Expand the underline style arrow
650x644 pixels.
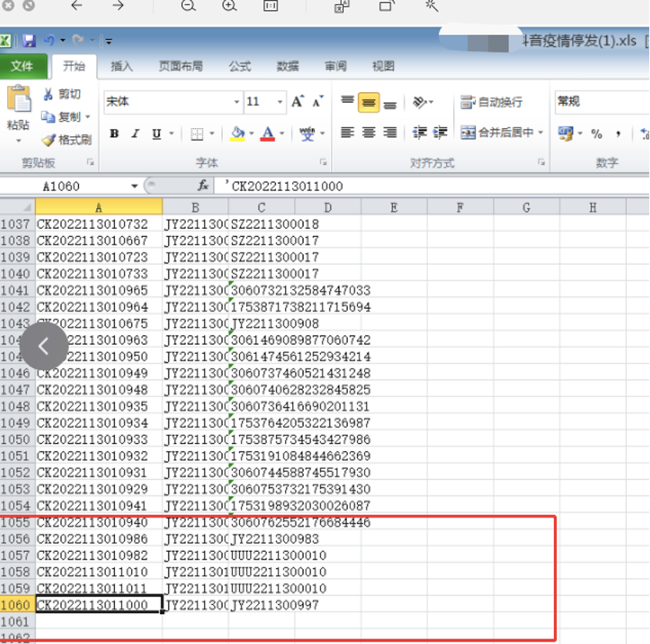point(171,134)
